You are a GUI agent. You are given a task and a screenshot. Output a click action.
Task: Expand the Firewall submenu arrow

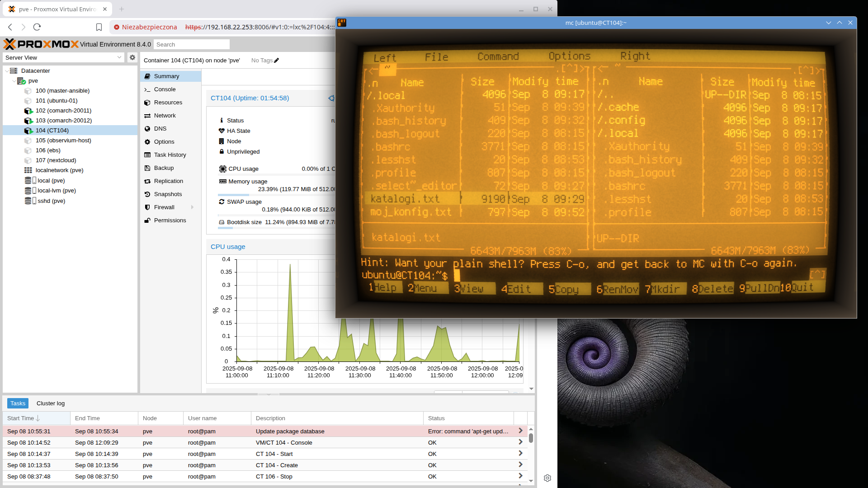pos(193,207)
